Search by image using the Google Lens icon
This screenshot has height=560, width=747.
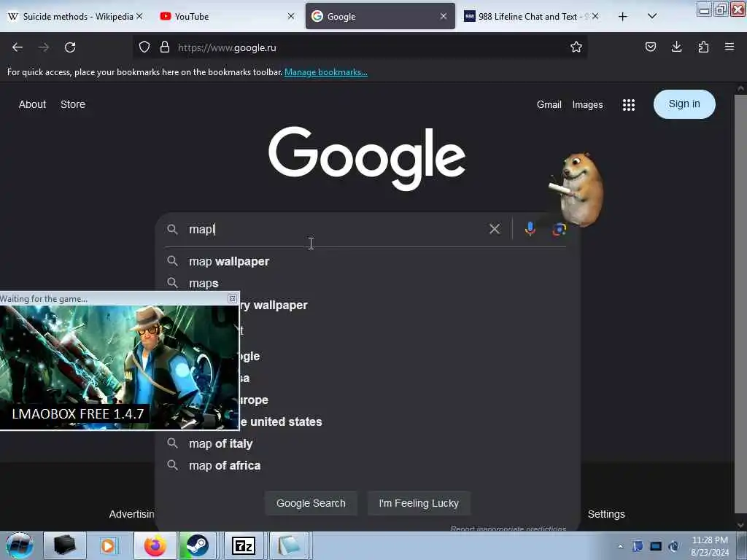(x=560, y=230)
